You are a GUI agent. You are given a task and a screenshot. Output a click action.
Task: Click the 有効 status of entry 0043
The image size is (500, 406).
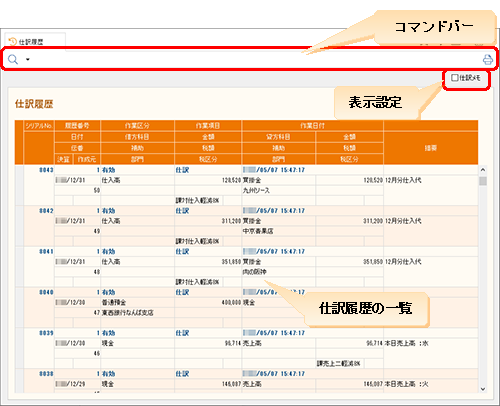pyautogui.click(x=108, y=170)
